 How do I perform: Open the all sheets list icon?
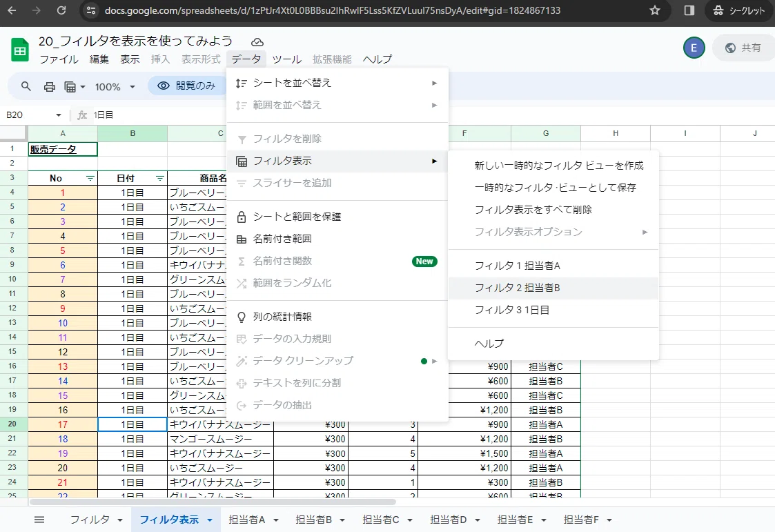tap(39, 519)
